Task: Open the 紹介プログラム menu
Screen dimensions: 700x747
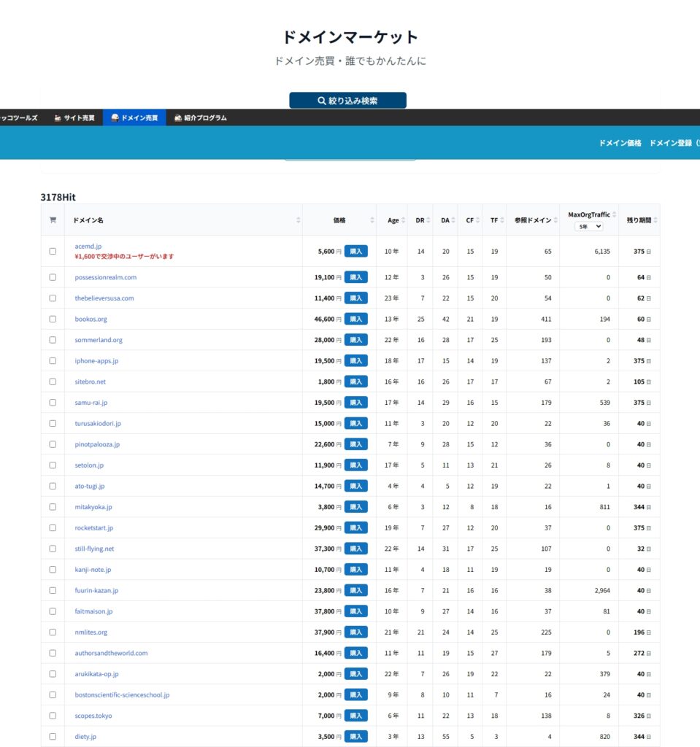Action: tap(200, 117)
